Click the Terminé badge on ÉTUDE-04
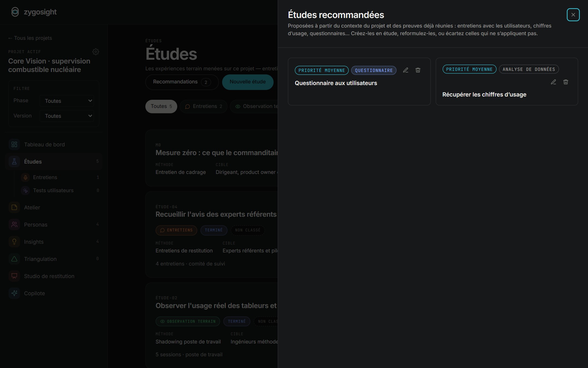588x368 pixels. coord(214,230)
